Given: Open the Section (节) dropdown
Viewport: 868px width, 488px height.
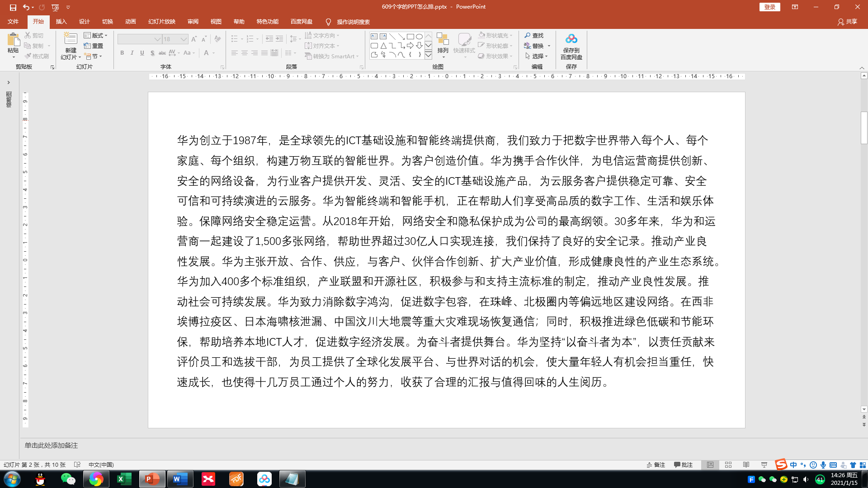Looking at the screenshot, I should click(94, 56).
